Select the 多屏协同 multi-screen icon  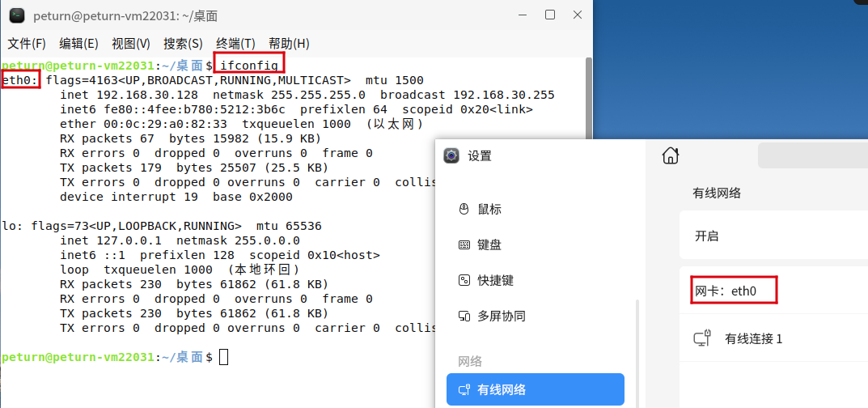click(464, 316)
